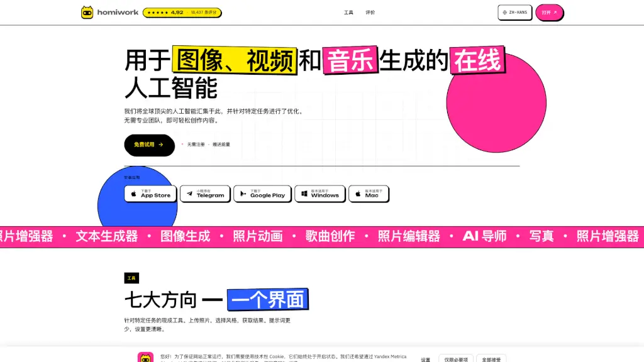This screenshot has width=644, height=362.
Task: Select 歌曲创作 in the pink ticker
Action: click(x=330, y=236)
